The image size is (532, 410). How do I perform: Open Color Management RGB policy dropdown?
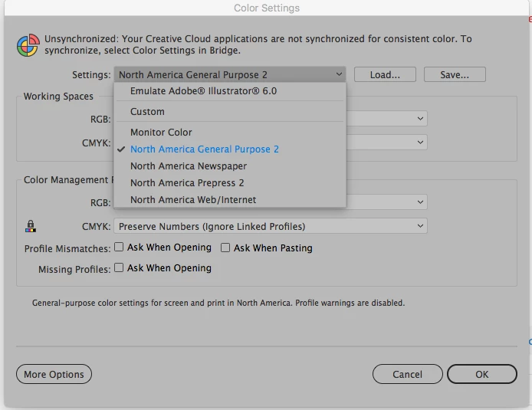point(420,202)
